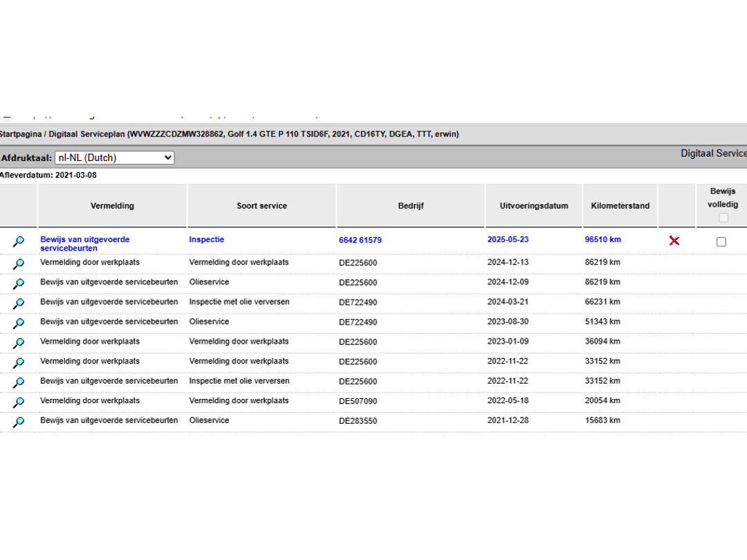Select the '20054 km' mileage cell
The image size is (747, 560).
tap(602, 400)
